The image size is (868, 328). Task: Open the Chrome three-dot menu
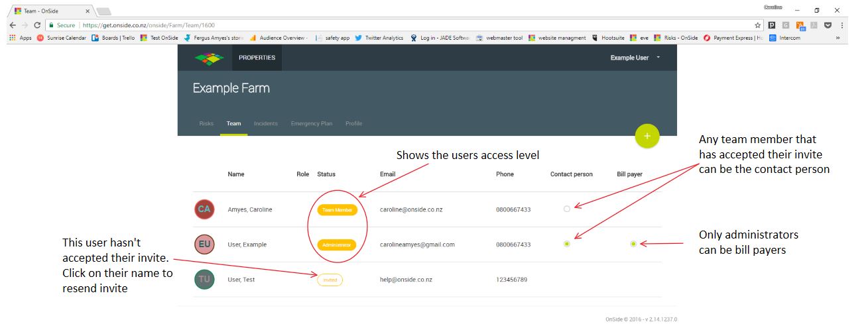pos(842,25)
